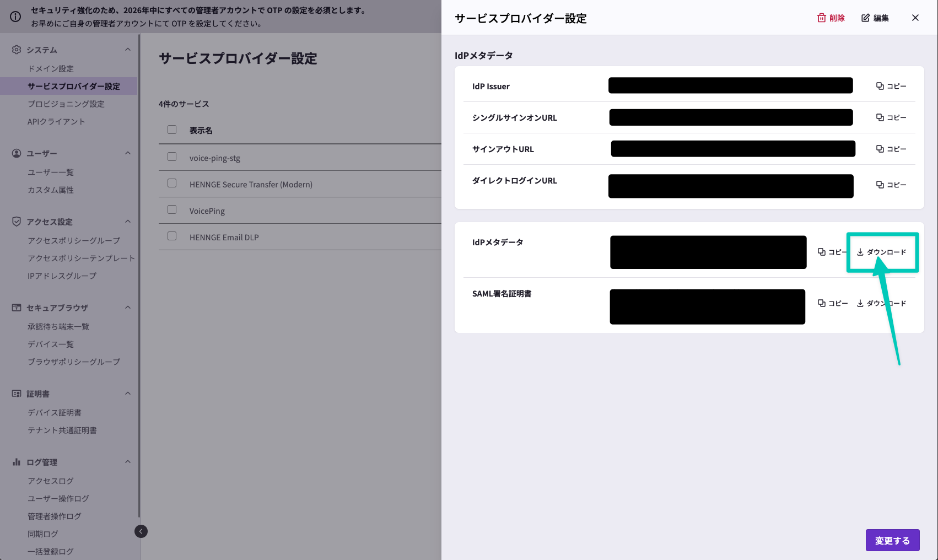The width and height of the screenshot is (938, 560).
Task: Go to 一括登録ログ
Action: (x=51, y=552)
